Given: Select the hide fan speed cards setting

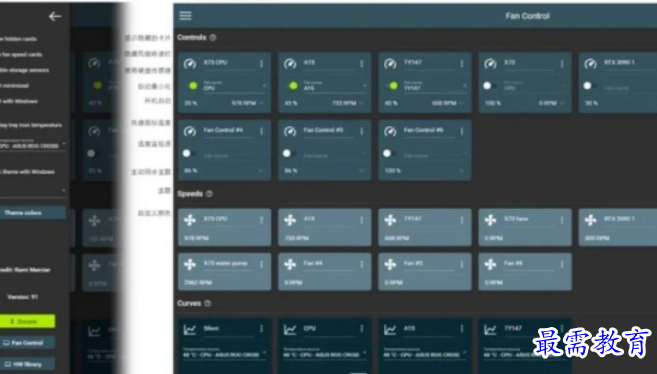Looking at the screenshot, I should [21, 54].
